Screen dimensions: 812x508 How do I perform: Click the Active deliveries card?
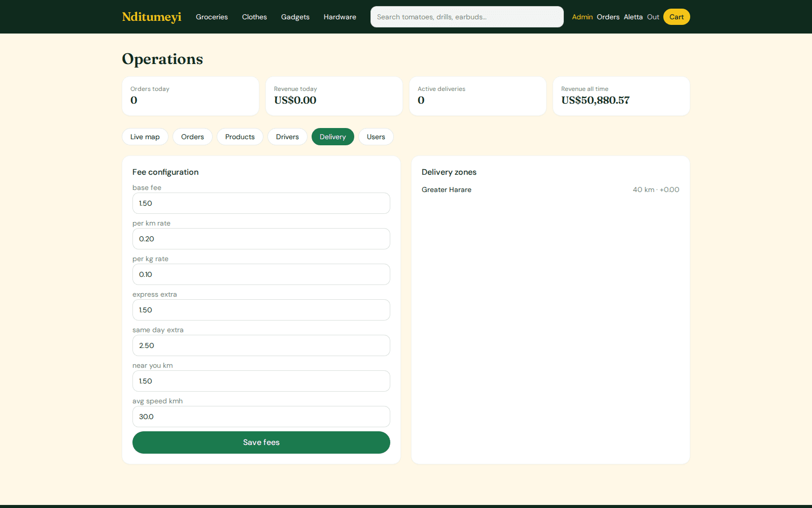tap(478, 96)
